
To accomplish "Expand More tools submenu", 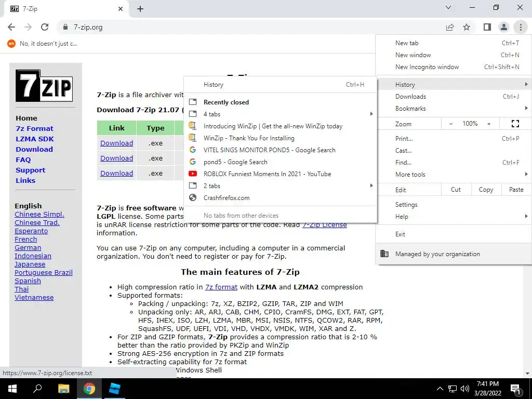I will 454,175.
